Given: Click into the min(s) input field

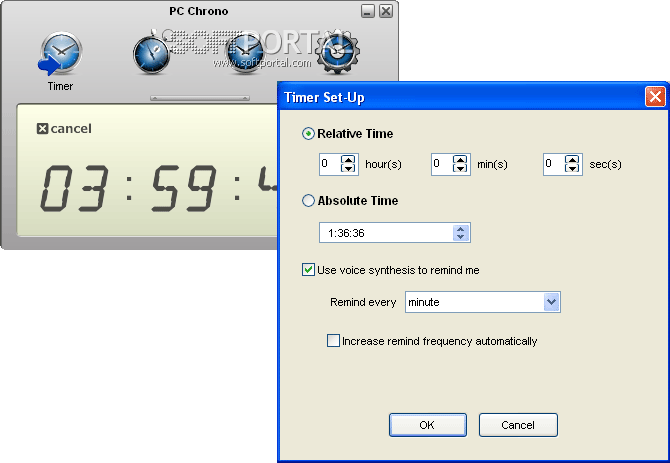Looking at the screenshot, I should point(442,164).
